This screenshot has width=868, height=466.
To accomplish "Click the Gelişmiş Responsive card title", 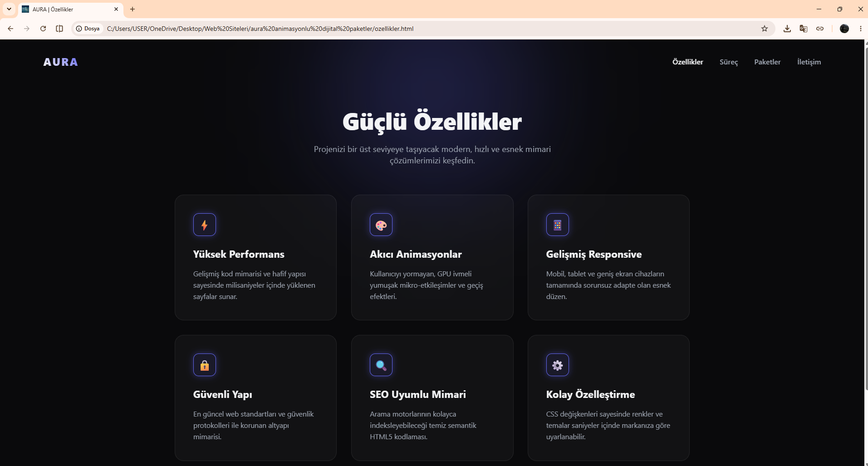I will pyautogui.click(x=594, y=255).
